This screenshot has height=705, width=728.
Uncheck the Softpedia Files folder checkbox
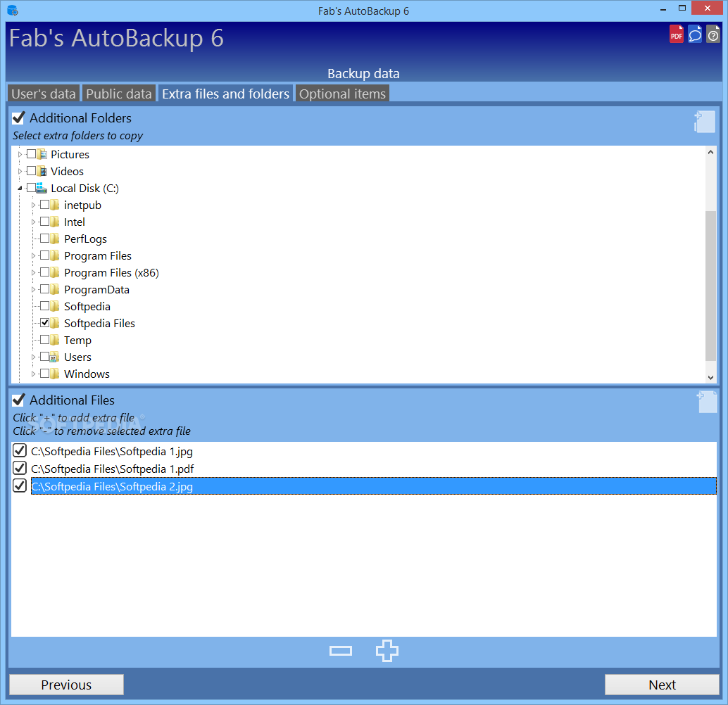click(x=44, y=322)
